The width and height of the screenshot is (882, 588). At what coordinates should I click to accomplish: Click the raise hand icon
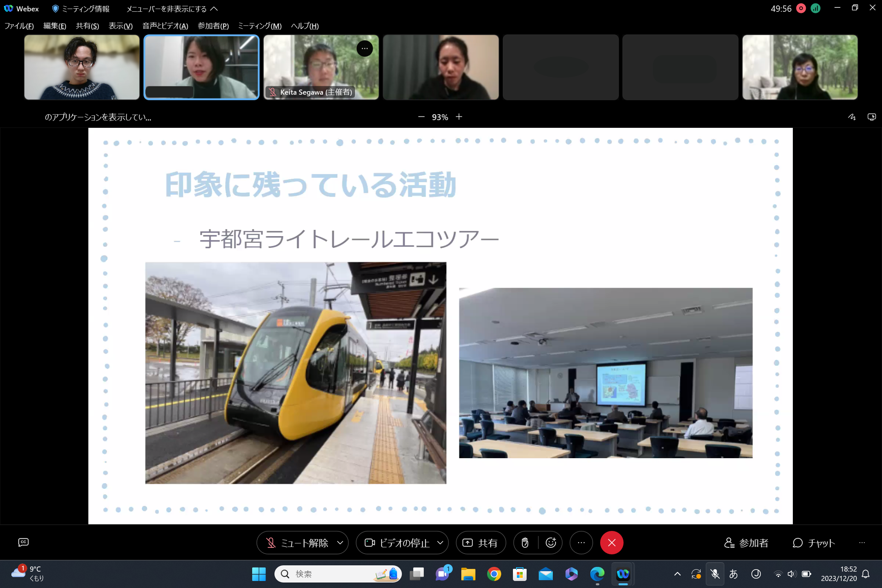(525, 543)
